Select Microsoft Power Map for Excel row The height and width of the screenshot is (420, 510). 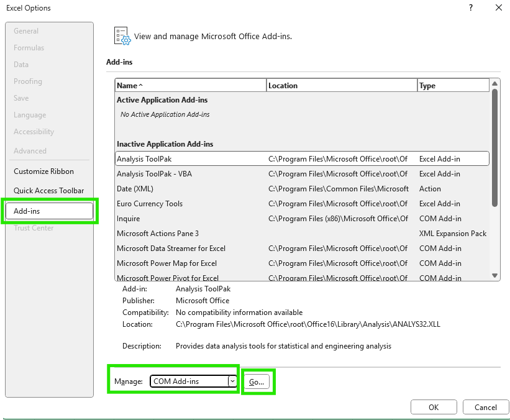tap(302, 263)
